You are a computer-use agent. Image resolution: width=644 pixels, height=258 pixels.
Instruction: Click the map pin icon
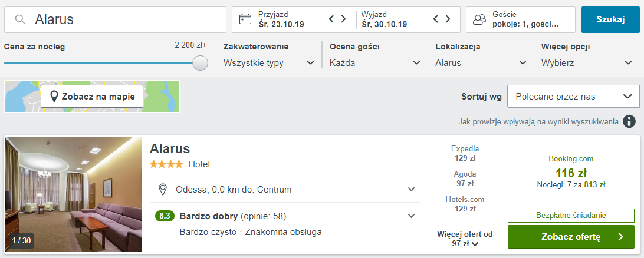click(x=54, y=97)
